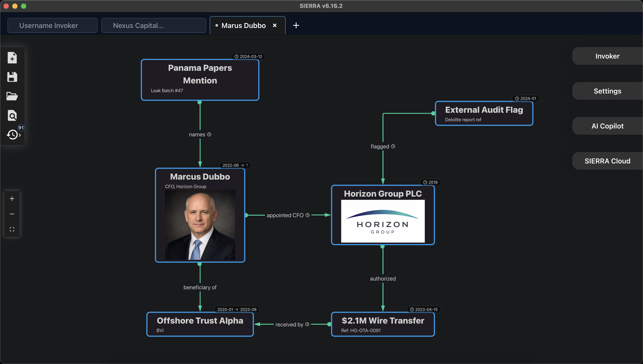Open the history panel showing 91 entries

coord(12,135)
